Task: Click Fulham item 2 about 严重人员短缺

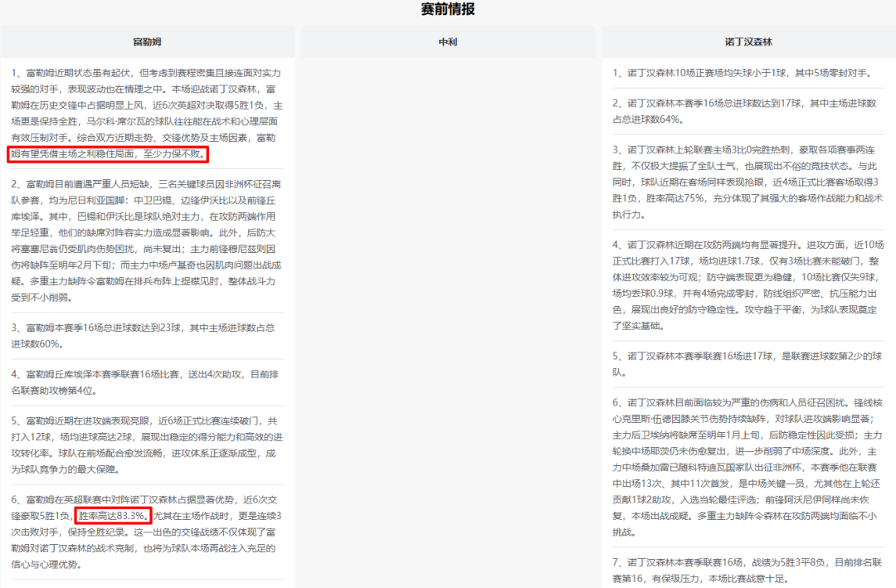Action: tap(147, 240)
